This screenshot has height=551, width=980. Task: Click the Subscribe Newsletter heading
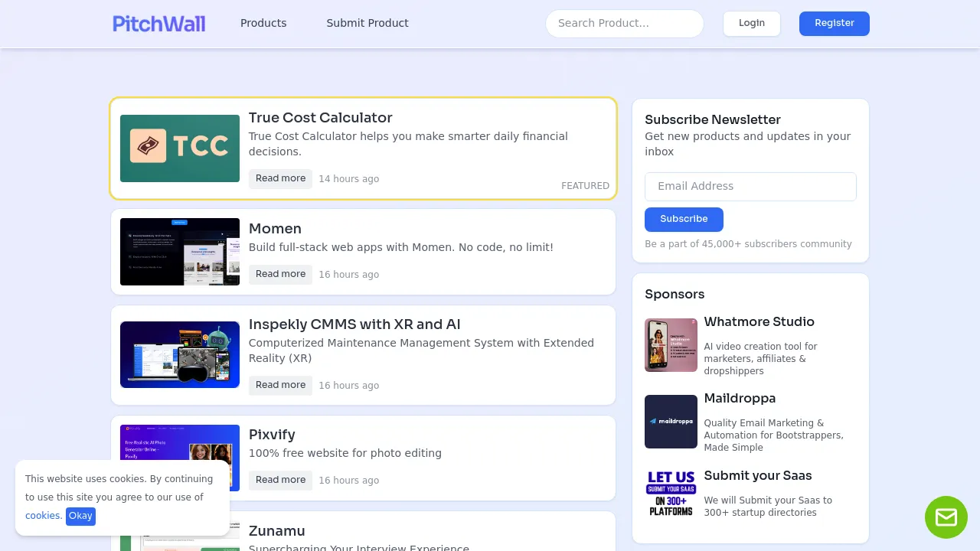click(x=713, y=120)
